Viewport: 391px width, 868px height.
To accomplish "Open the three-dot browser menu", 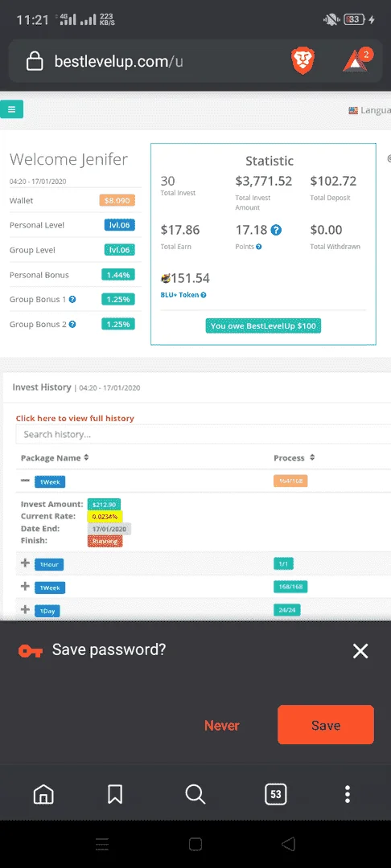I will (x=348, y=794).
